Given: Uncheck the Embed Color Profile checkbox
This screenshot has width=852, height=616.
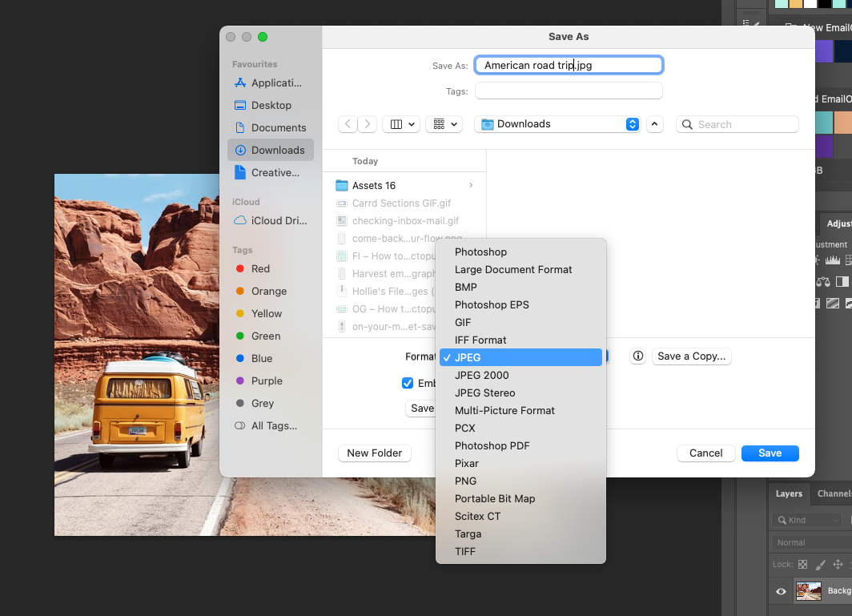Looking at the screenshot, I should pyautogui.click(x=408, y=383).
